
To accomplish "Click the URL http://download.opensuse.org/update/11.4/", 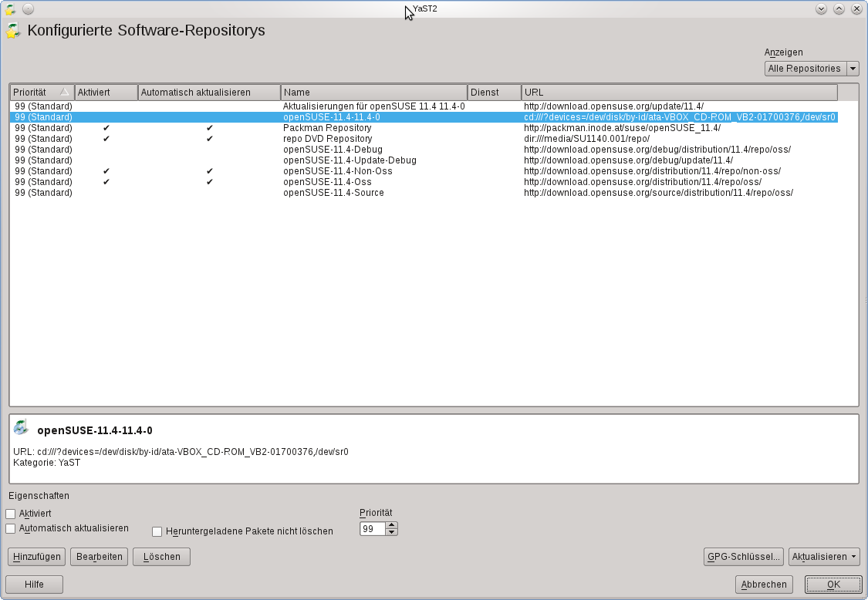I will (614, 106).
